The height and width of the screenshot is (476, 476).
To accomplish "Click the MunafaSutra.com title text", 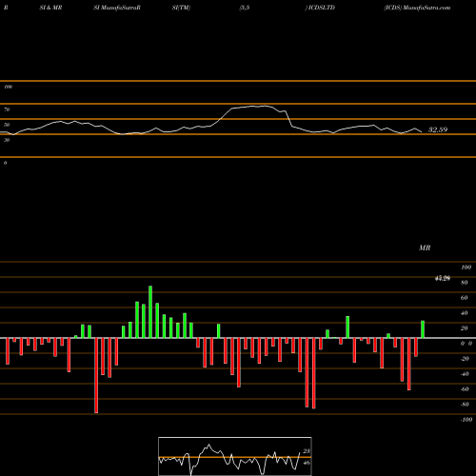I will [426, 8].
